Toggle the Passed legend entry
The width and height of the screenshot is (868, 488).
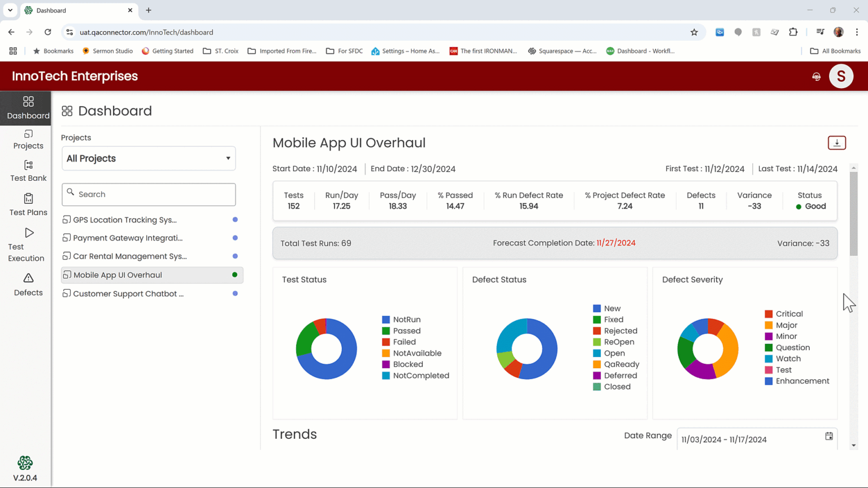(x=401, y=331)
